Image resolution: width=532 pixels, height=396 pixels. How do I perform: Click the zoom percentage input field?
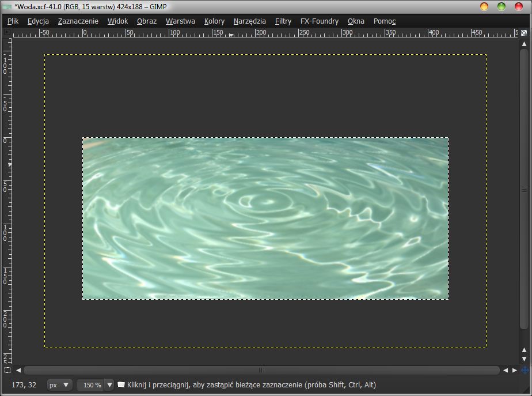coord(90,384)
